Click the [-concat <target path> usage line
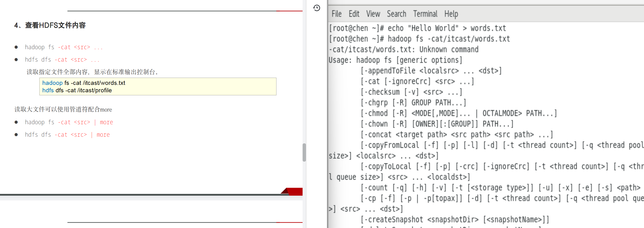The image size is (644, 228). [457, 134]
